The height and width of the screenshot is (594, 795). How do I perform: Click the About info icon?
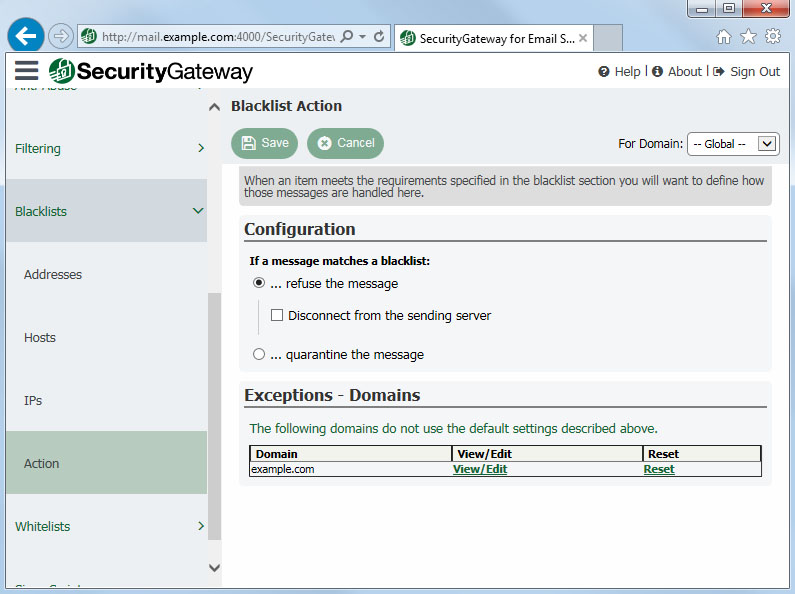657,71
